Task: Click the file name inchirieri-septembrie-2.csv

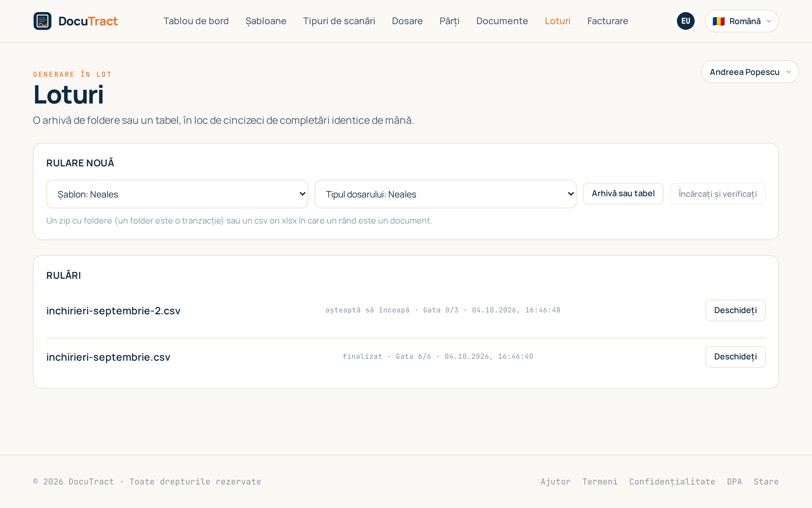Action: [114, 311]
